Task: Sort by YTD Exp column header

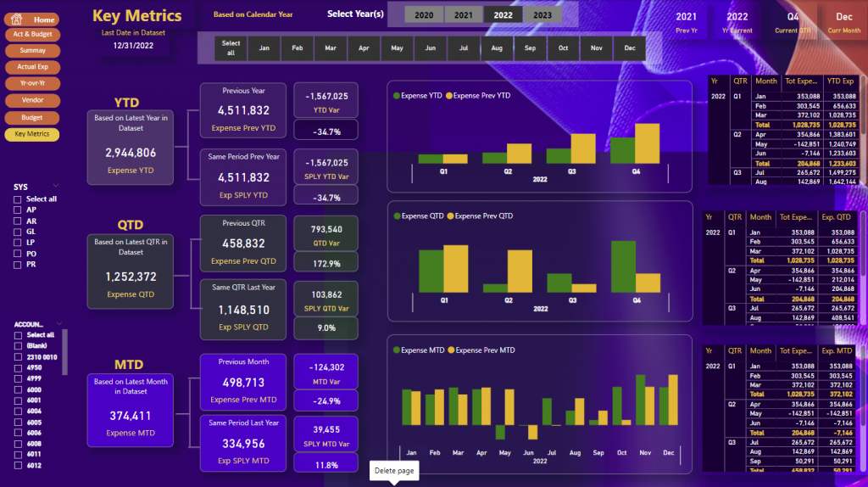Action: tap(840, 81)
